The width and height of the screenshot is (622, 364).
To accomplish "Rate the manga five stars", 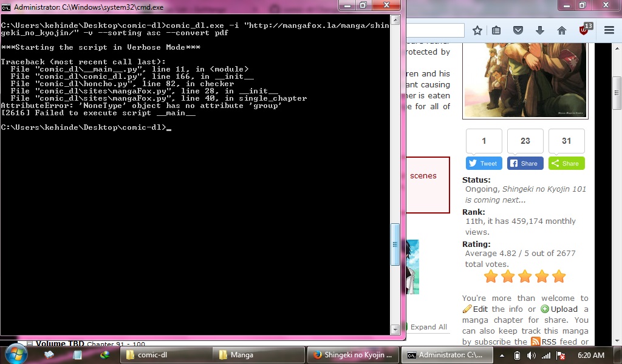I will 558,276.
